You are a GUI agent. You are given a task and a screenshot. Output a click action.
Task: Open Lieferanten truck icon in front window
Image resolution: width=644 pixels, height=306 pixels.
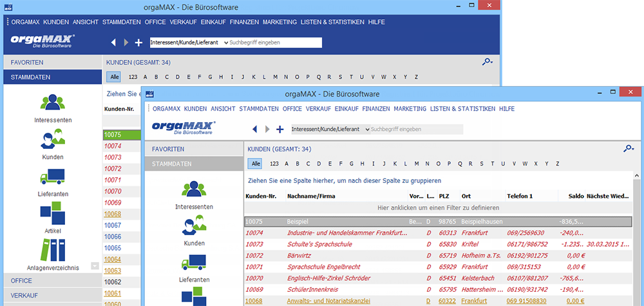coord(194,262)
